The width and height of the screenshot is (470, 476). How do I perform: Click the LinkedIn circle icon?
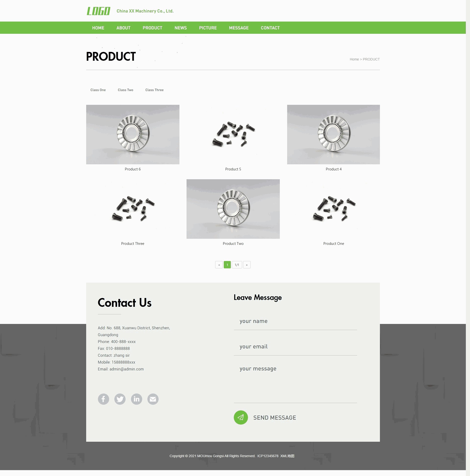(x=136, y=399)
